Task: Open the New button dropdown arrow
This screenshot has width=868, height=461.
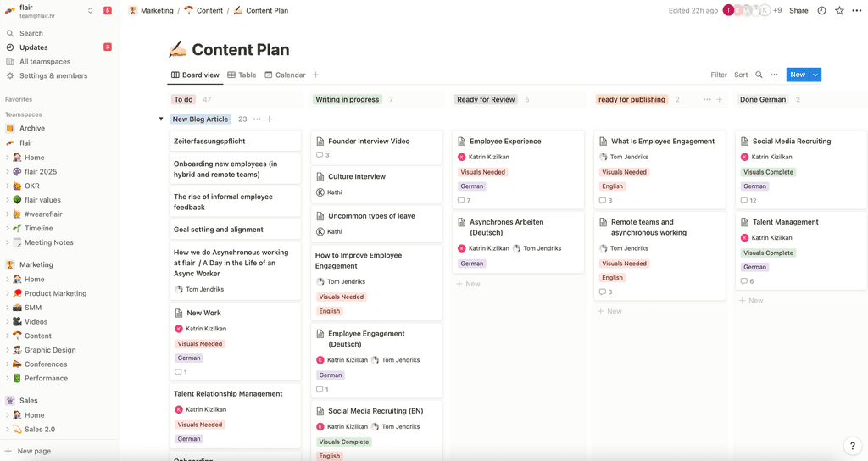Action: [815, 75]
